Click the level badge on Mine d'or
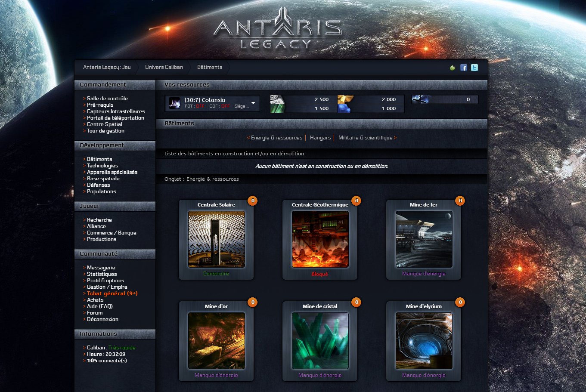 [253, 302]
